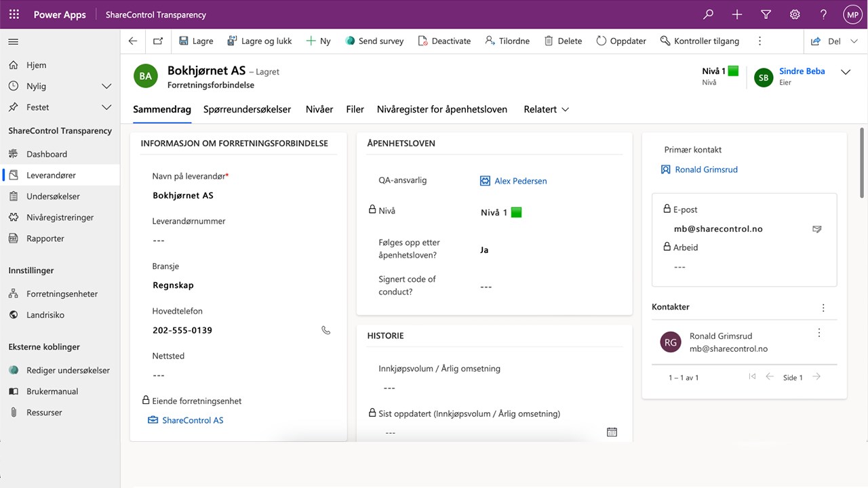Screen dimensions: 868x488
Task: Go to next page in Kontakter
Action: [816, 377]
